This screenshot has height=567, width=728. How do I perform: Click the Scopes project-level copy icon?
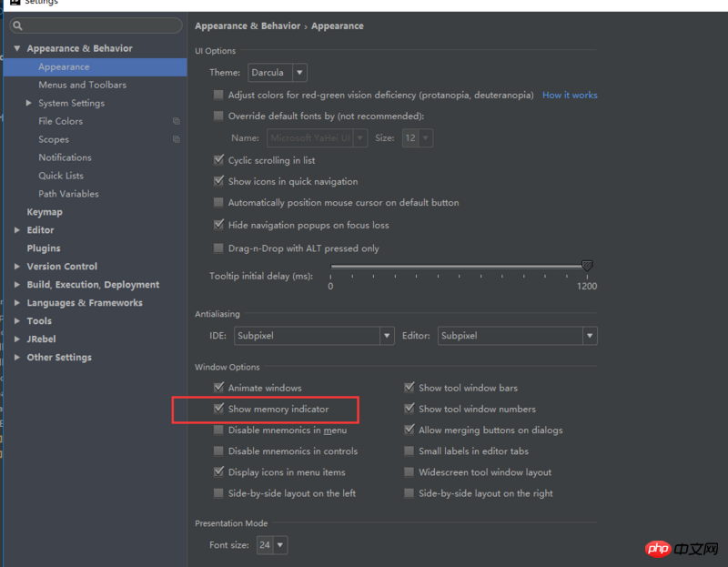tap(177, 139)
